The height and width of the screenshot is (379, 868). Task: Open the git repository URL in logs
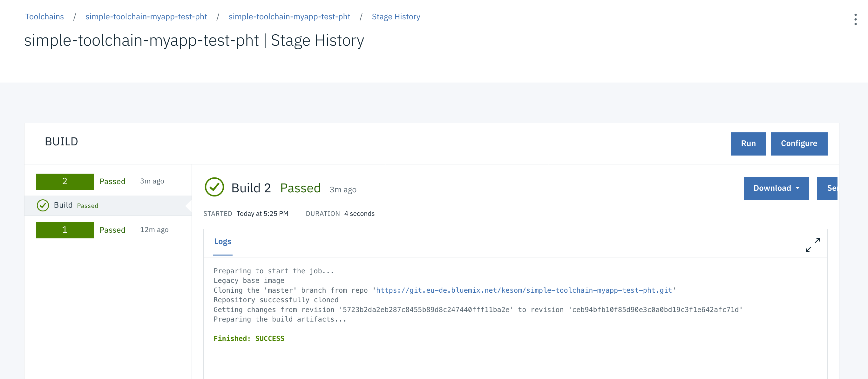coord(524,290)
